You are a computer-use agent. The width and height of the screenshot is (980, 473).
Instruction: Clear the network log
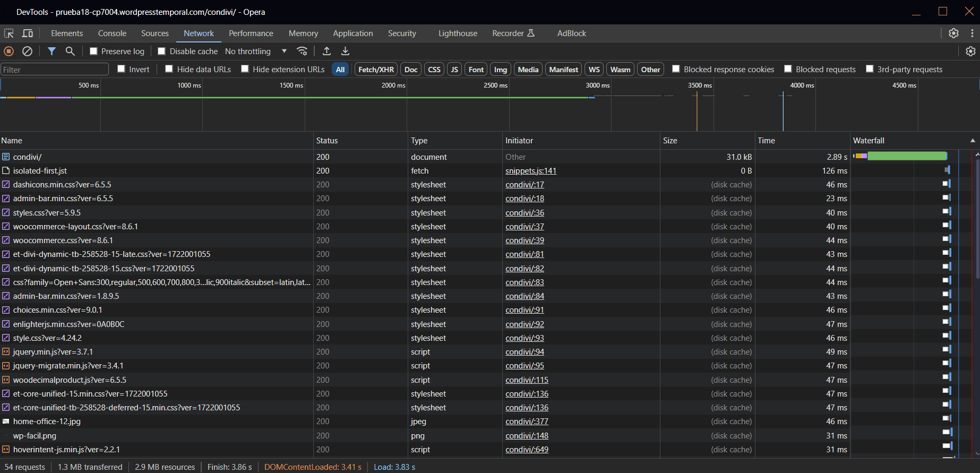tap(27, 51)
